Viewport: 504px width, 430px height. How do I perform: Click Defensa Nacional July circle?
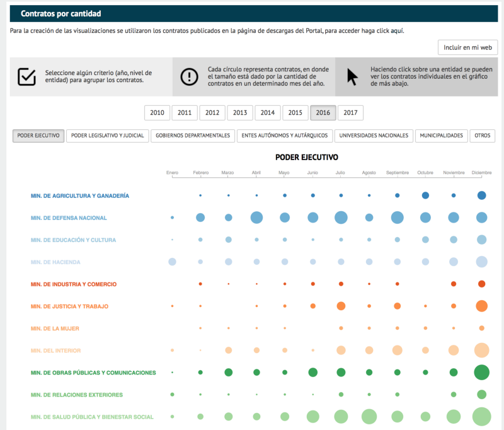point(341,218)
